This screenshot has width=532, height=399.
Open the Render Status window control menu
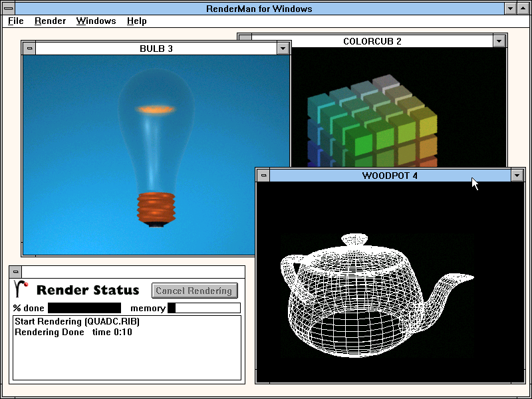[16, 271]
